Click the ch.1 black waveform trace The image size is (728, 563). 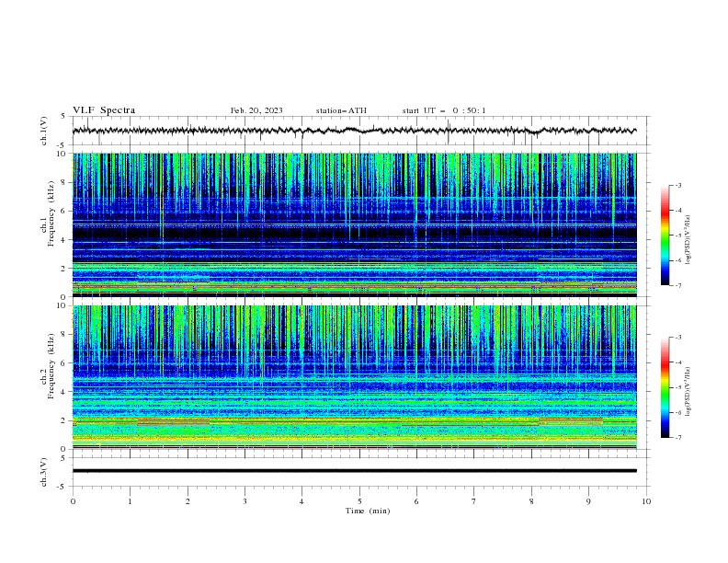[354, 131]
